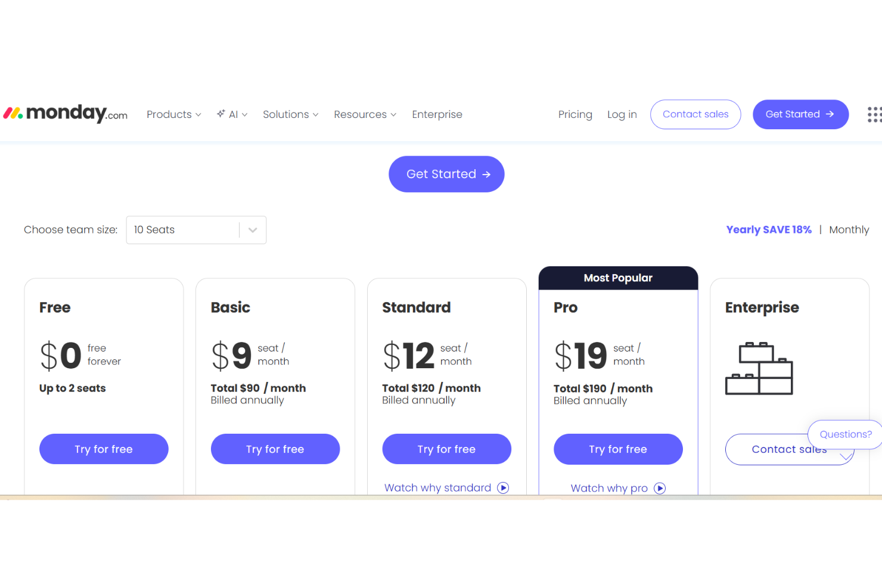882x588 pixels.
Task: Click the monday.com logo
Action: [66, 113]
